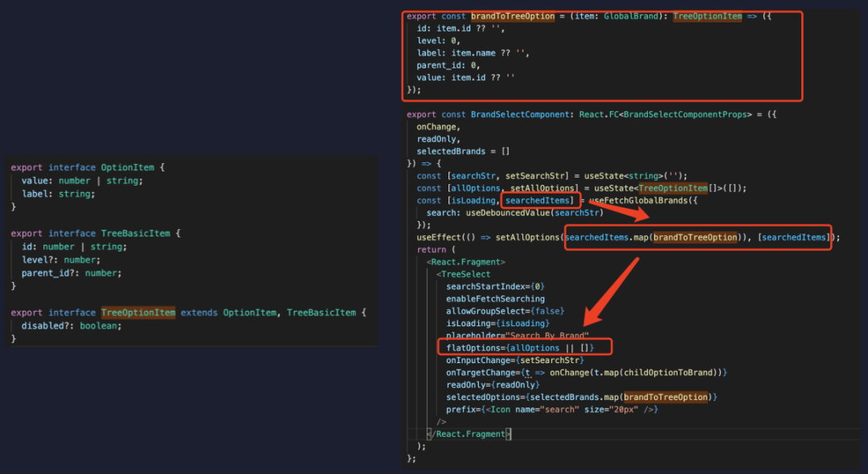Select the 'selectedBrands = []' line
The width and height of the screenshot is (868, 474).
click(x=463, y=151)
